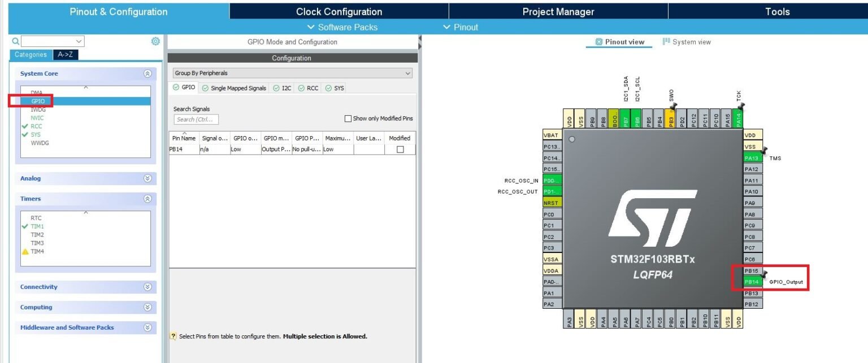Toggle the Modified checkbox for PB14 row
This screenshot has width=868, height=363.
400,150
